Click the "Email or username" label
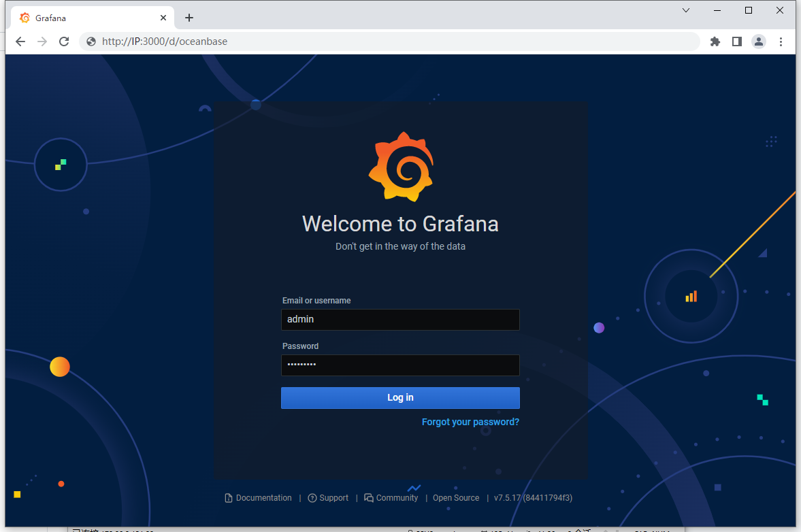 pos(316,301)
